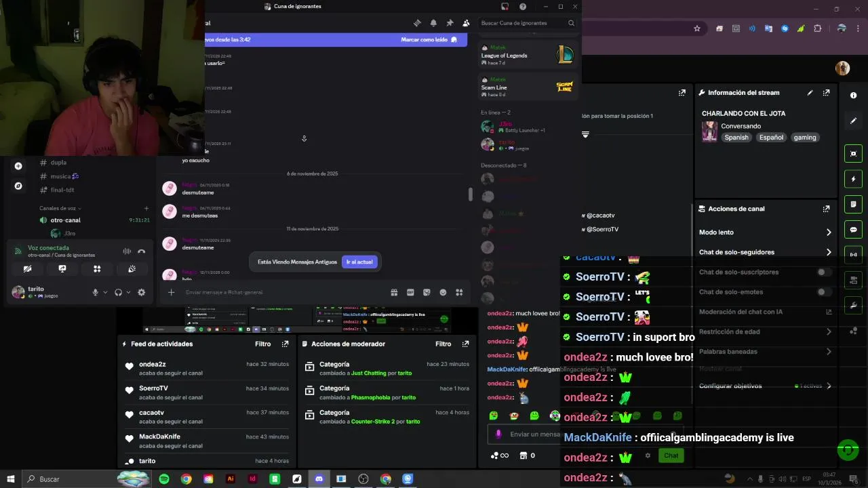Expand Restricción de edad option
The image size is (868, 488).
point(765,332)
